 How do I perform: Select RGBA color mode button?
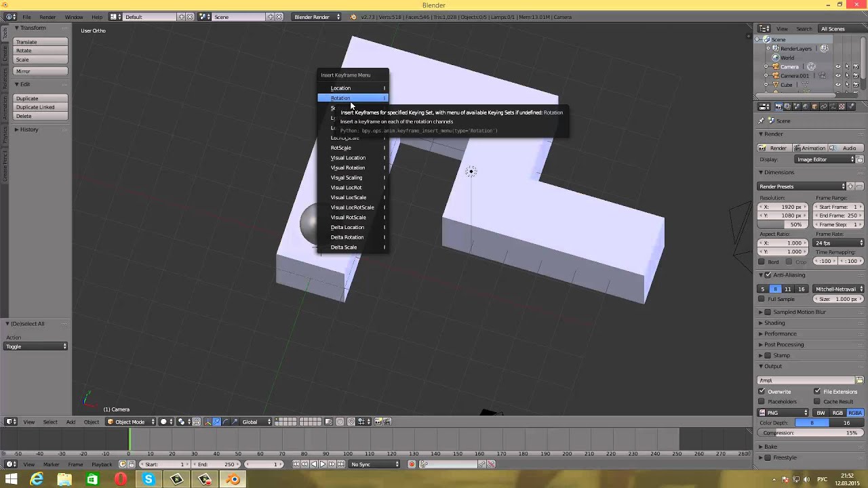(855, 413)
